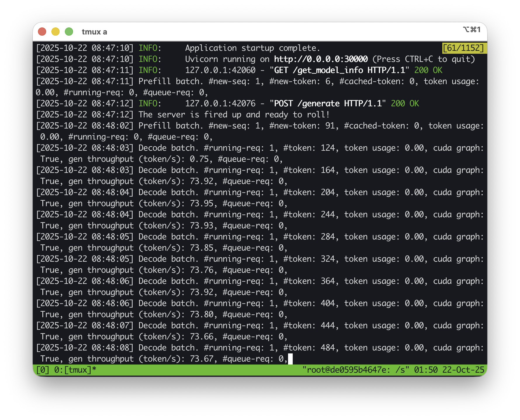Click the ⌥⌘1 shortcut indicator in title bar

pos(472,29)
